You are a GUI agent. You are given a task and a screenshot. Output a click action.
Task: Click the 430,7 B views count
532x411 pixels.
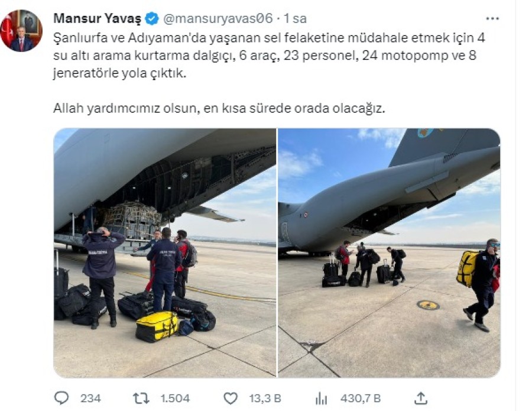point(361,398)
